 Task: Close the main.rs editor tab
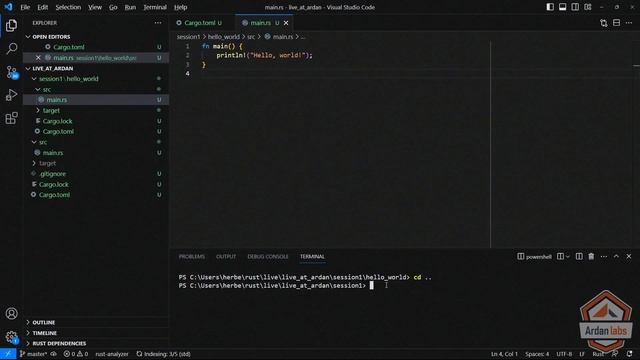[286, 23]
